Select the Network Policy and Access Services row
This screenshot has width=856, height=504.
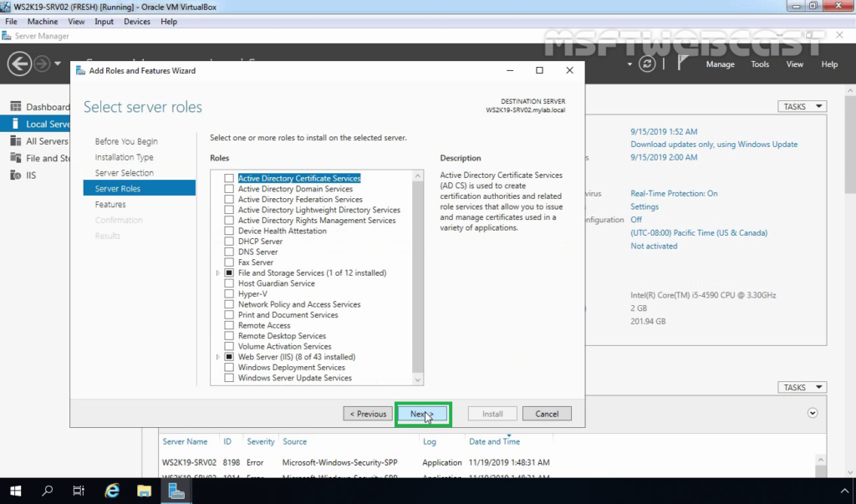pos(299,304)
